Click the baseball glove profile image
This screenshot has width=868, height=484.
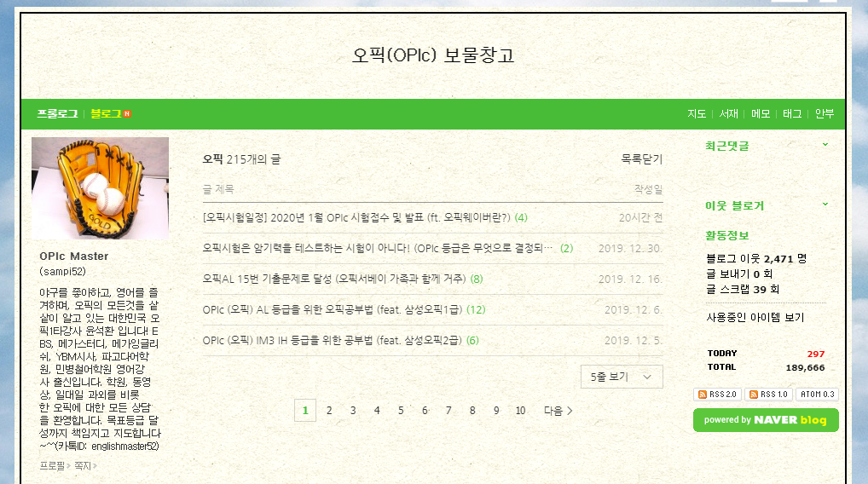[x=101, y=188]
